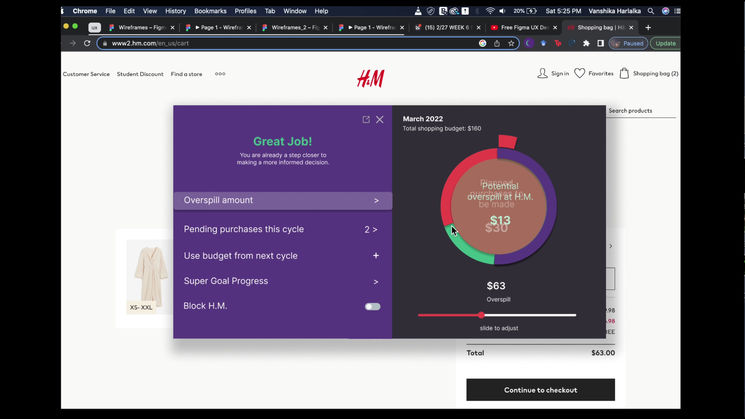Click the Sign in link
This screenshot has width=745, height=419.
pos(560,74)
